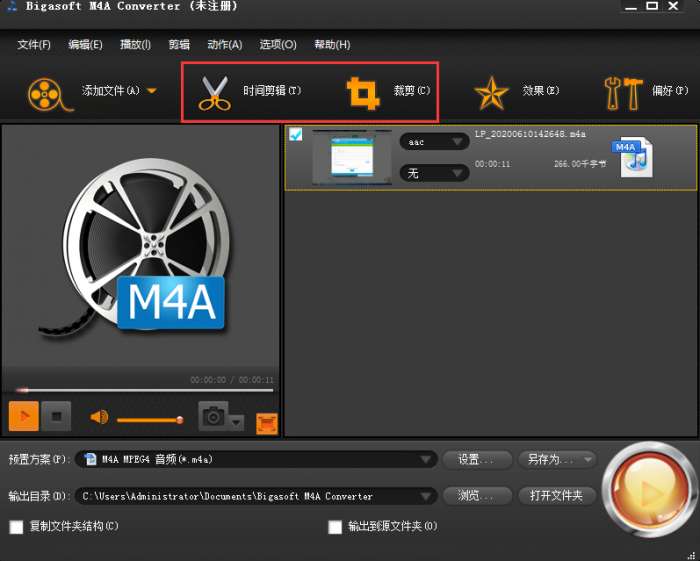Viewport: 700px width, 561px height.
Task: Enable 输出到源文件夹(O) checkbox
Action: pyautogui.click(x=335, y=527)
